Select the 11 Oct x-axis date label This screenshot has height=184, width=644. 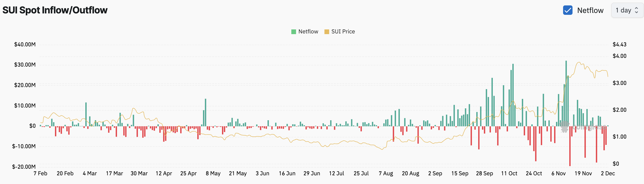click(509, 173)
